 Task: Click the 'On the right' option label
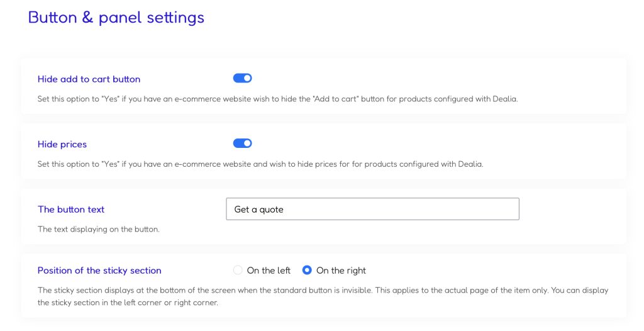tap(341, 271)
